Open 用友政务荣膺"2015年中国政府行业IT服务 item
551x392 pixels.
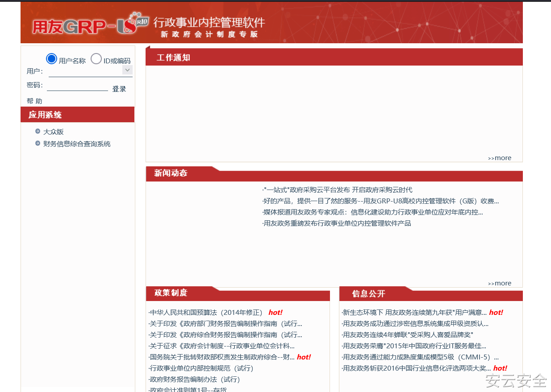click(x=414, y=346)
